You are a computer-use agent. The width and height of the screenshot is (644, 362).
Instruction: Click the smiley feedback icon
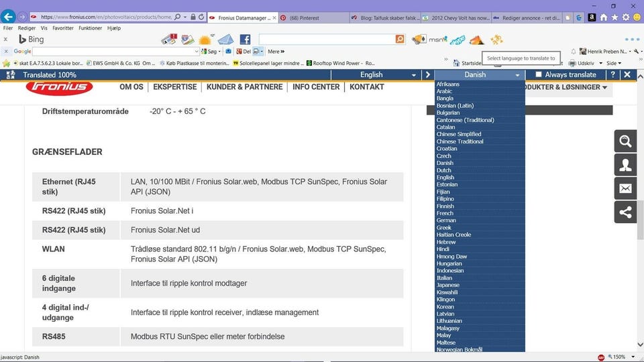tap(637, 17)
